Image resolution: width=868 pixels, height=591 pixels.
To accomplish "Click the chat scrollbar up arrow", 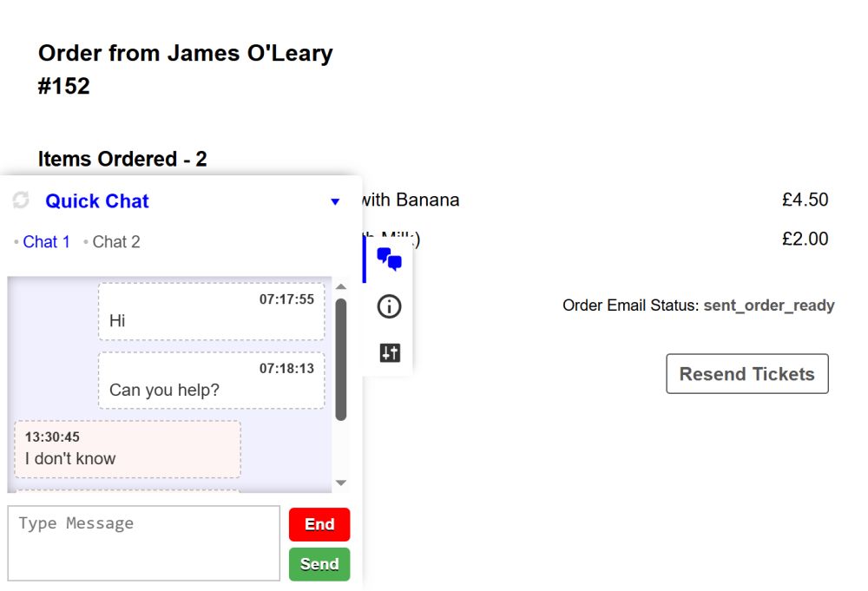I will coord(341,286).
